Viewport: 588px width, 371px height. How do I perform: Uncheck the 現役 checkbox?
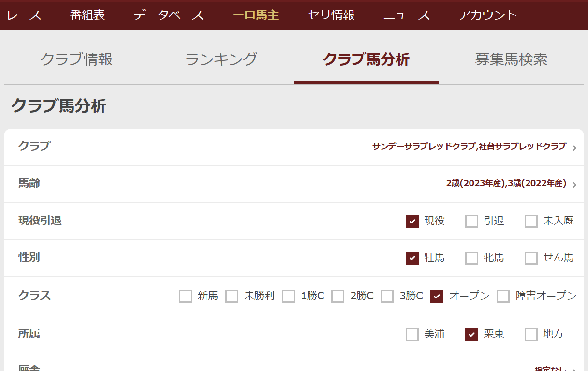412,221
